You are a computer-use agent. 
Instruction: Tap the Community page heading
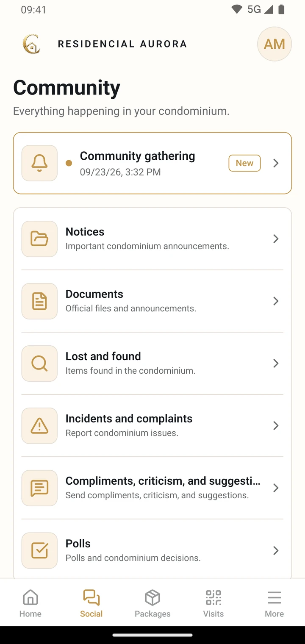coord(67,88)
